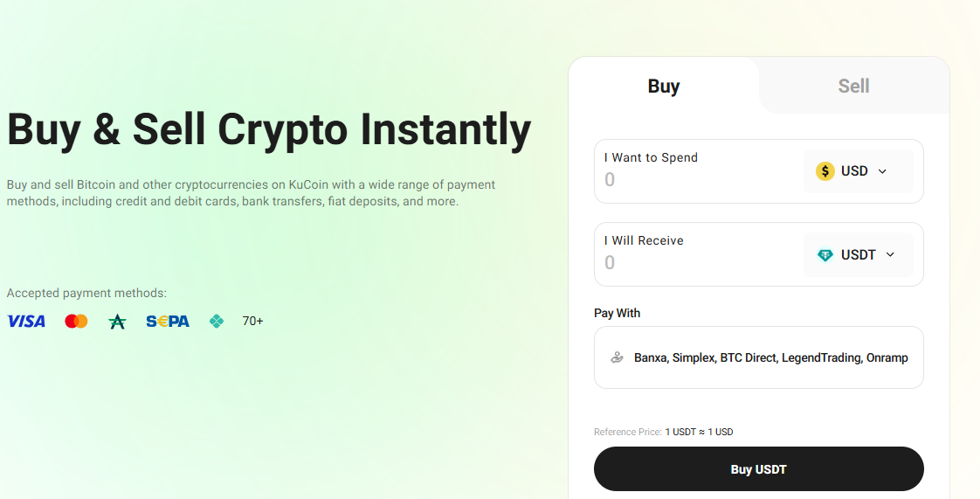Click the Visa payment logo

click(x=26, y=322)
